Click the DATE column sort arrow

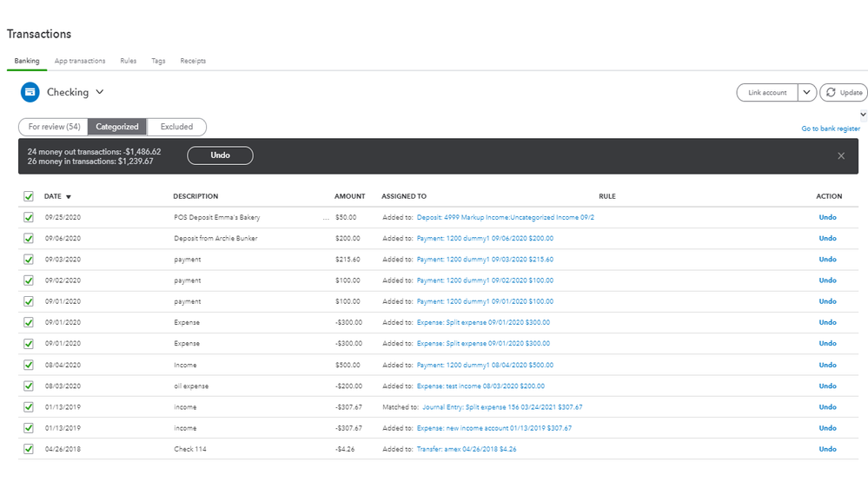(x=69, y=197)
